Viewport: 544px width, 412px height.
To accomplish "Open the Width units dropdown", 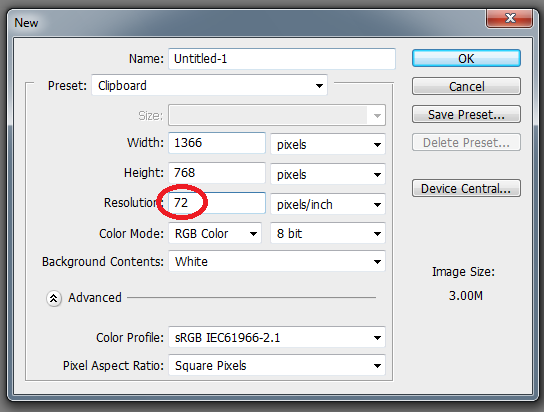I will tap(328, 144).
